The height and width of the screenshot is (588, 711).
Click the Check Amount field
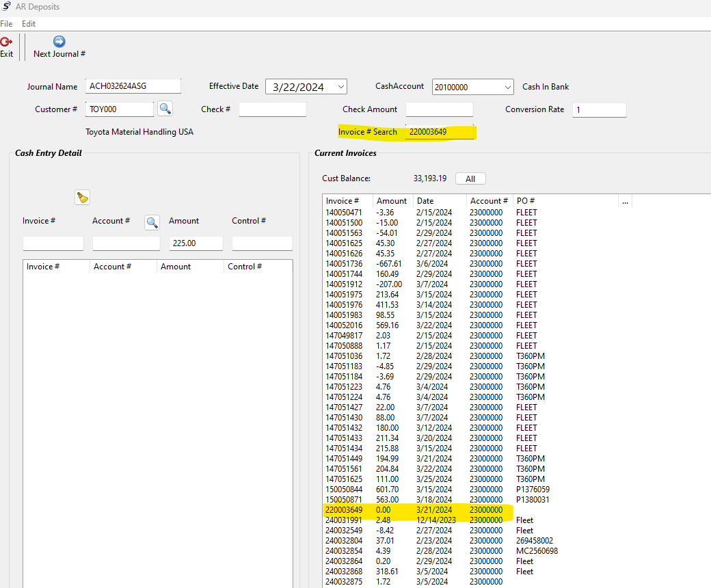click(x=439, y=109)
